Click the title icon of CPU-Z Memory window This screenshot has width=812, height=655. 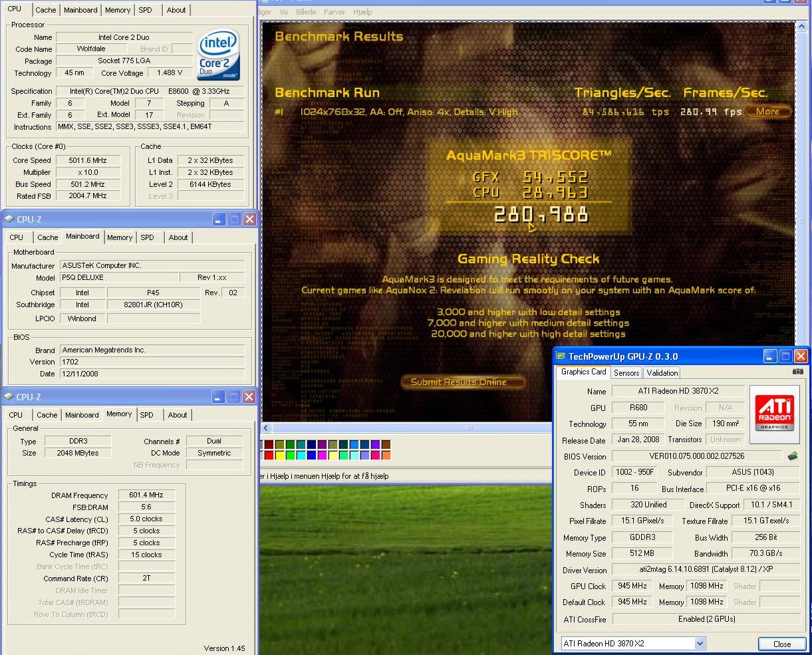9,396
